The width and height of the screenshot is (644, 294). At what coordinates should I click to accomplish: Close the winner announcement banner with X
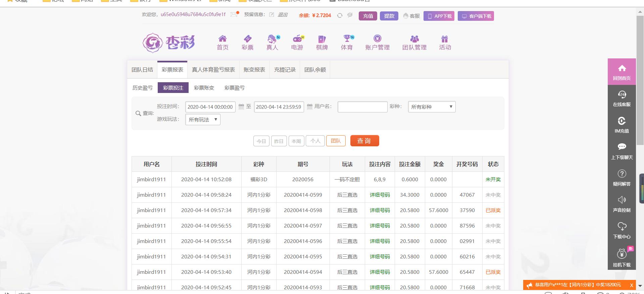click(x=631, y=285)
